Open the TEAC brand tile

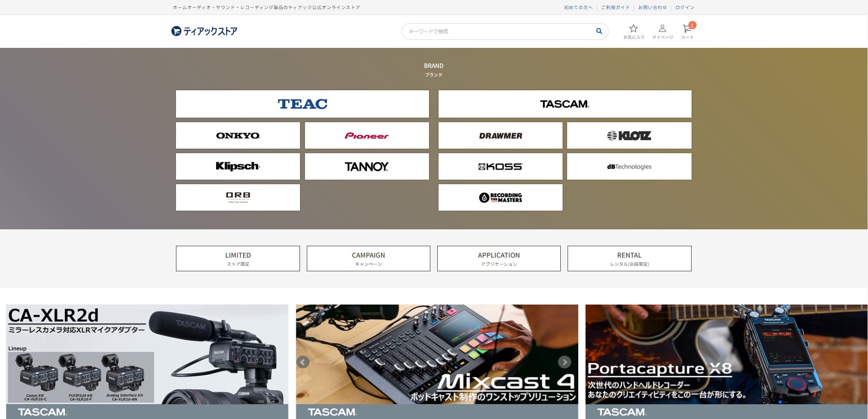tap(302, 104)
